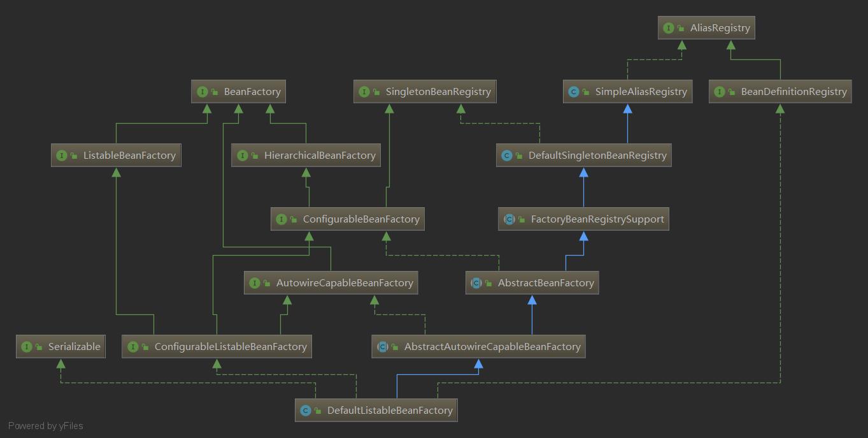
Task: Select the AliasRegistry label text
Action: point(720,28)
